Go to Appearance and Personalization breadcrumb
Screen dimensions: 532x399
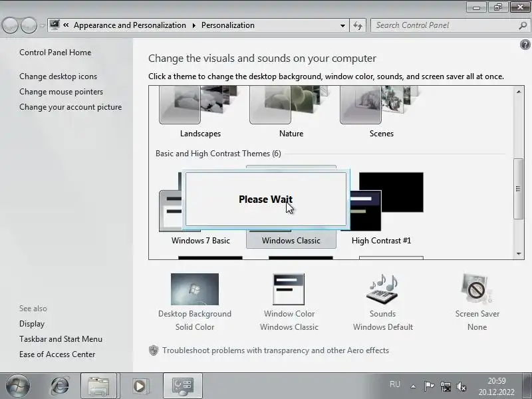coord(130,25)
